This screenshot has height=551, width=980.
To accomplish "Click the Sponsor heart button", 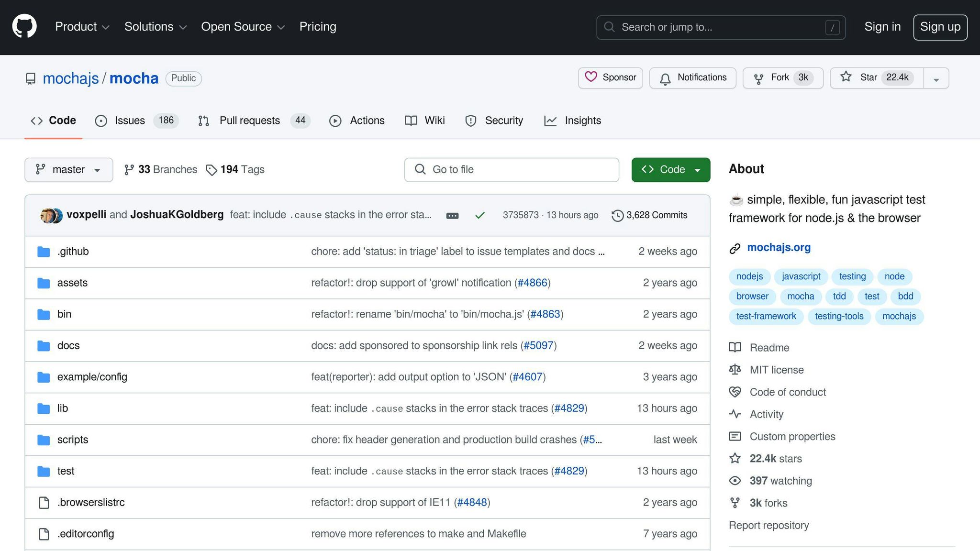I will click(610, 77).
